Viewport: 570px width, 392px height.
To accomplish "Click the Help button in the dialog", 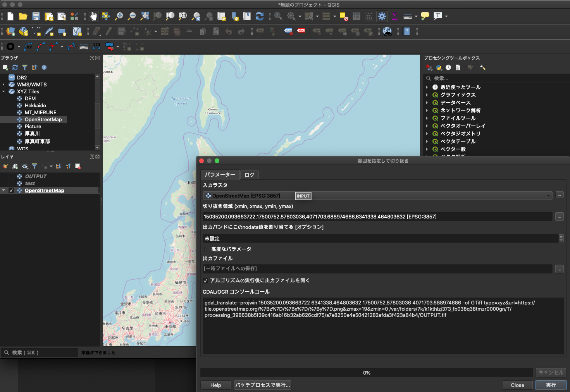I will click(215, 385).
